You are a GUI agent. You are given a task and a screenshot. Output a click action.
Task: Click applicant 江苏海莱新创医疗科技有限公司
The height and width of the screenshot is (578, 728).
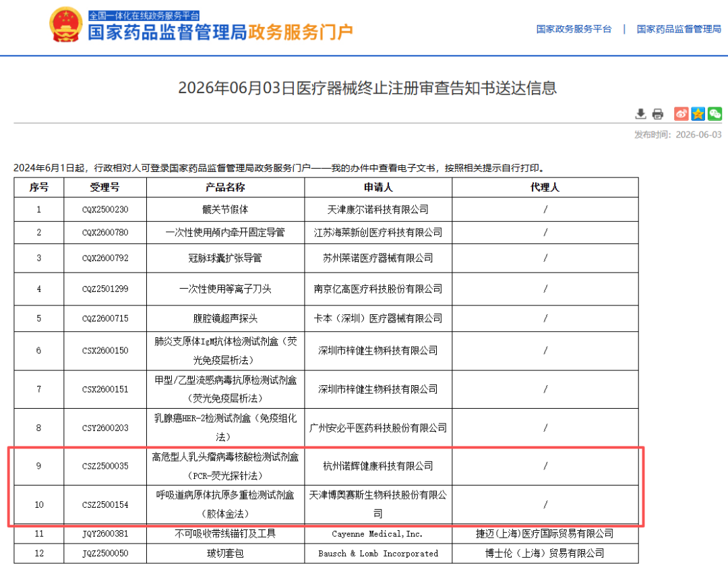pos(378,232)
